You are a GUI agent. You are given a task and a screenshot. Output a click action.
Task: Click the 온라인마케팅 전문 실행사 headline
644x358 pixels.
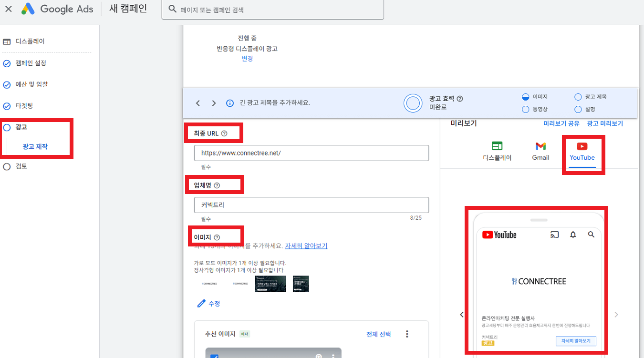tap(508, 318)
